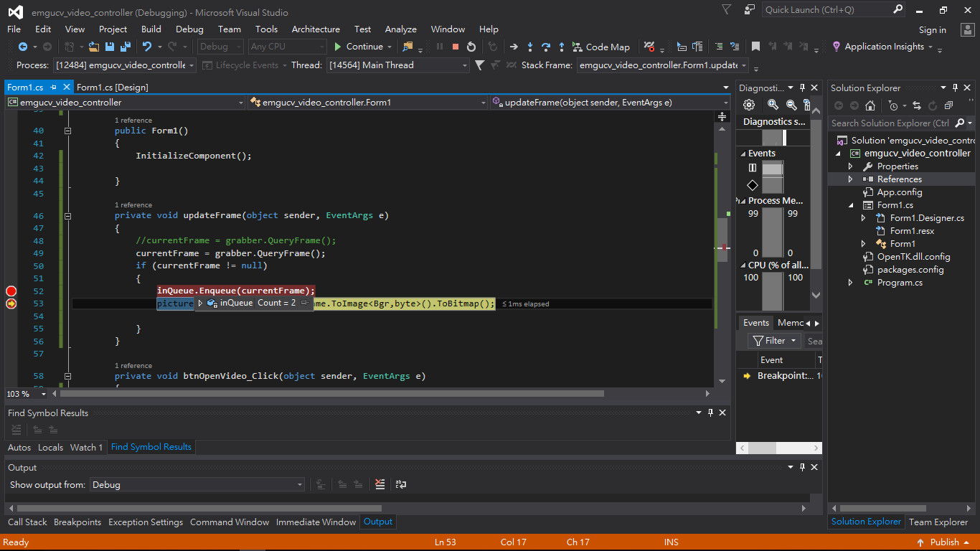This screenshot has height=551, width=980.
Task: Toggle auto hide pin on Solution Explorer
Action: (x=956, y=88)
